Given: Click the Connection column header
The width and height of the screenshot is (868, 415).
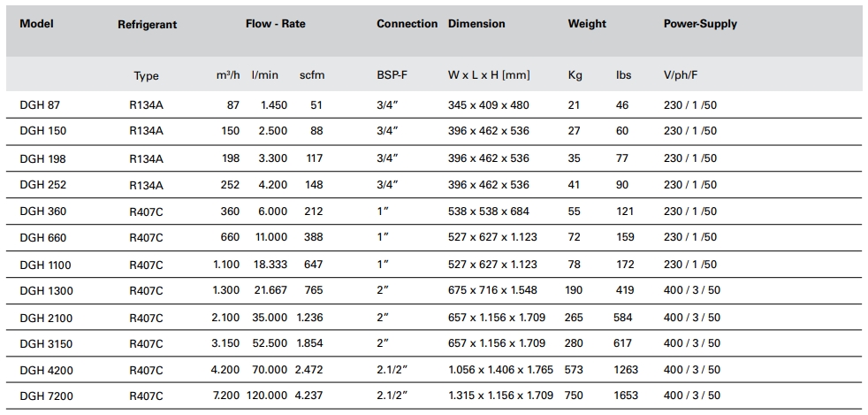Looking at the screenshot, I should (x=407, y=24).
